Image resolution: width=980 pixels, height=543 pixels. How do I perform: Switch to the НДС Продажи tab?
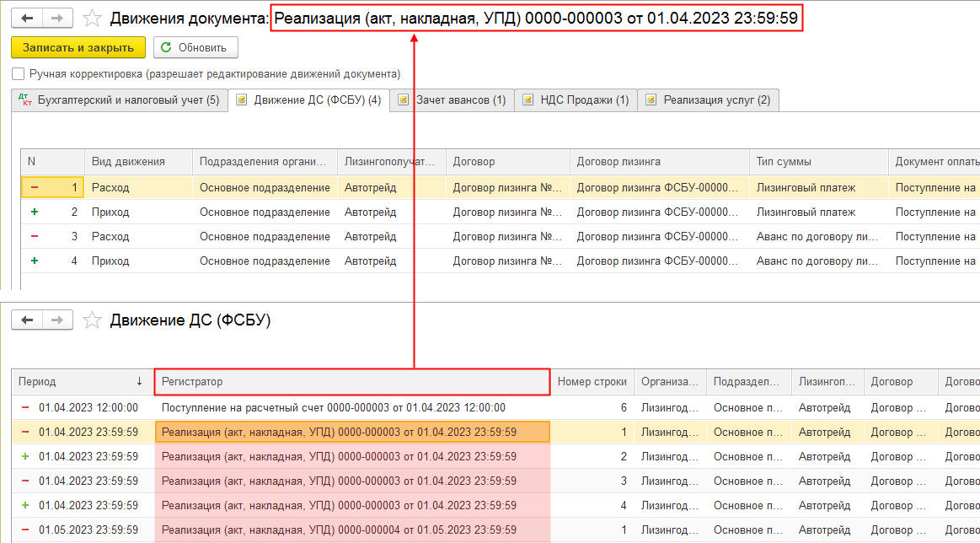pyautogui.click(x=575, y=100)
